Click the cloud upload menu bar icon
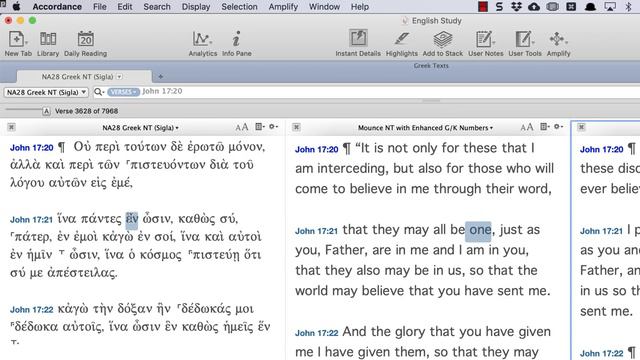Image resolution: width=640 pixels, height=360 pixels. pos(534,7)
